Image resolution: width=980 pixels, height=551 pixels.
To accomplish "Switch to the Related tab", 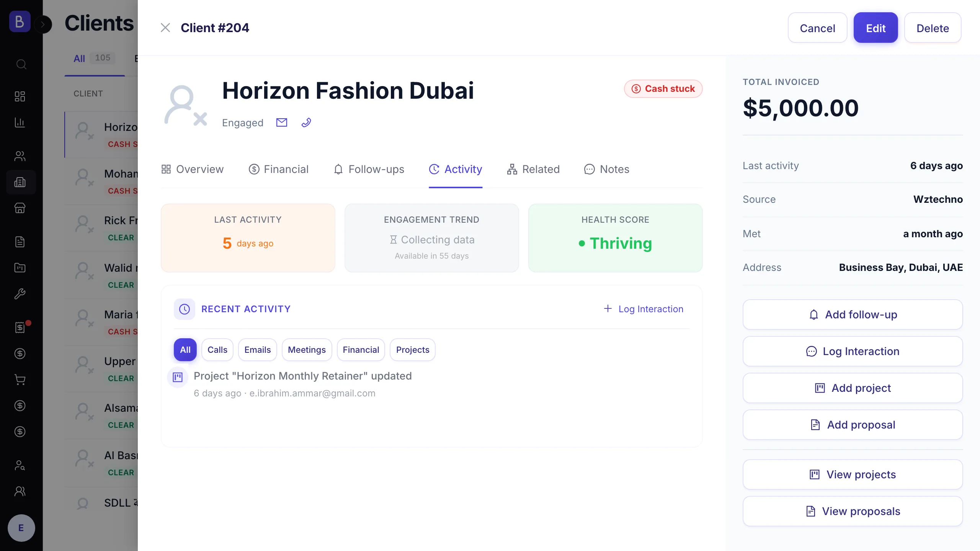I will coord(533,169).
